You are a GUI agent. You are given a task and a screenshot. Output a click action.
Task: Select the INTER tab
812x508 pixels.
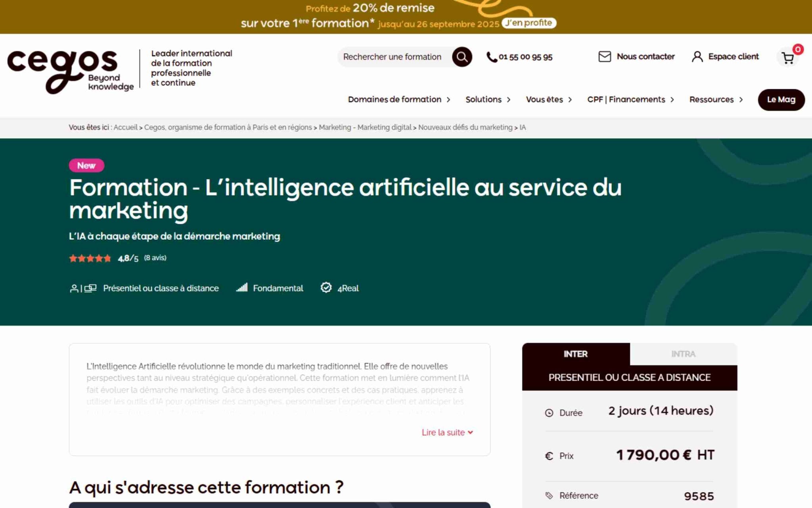pos(576,354)
